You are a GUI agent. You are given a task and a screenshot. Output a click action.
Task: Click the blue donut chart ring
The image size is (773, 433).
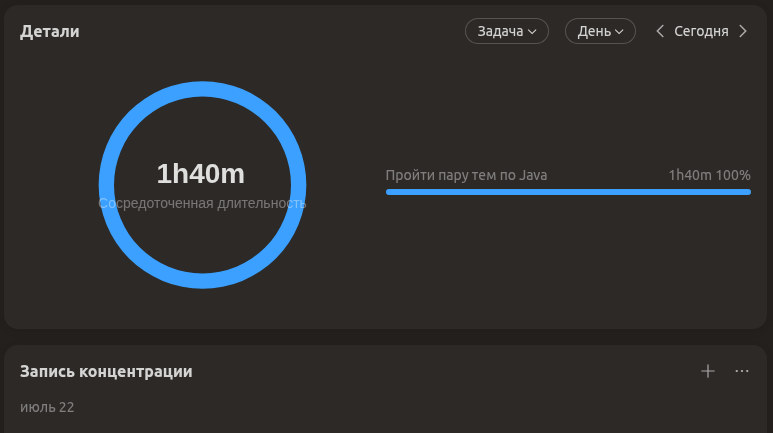(x=202, y=89)
